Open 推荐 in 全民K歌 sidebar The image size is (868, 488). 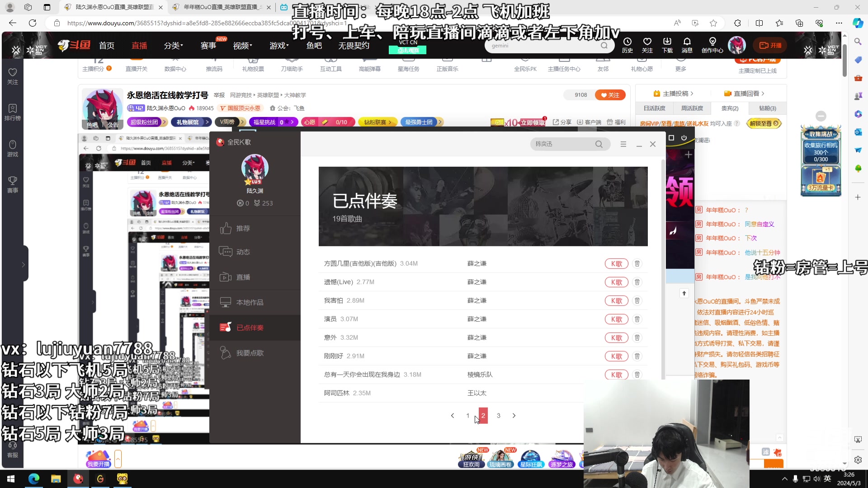point(255,229)
